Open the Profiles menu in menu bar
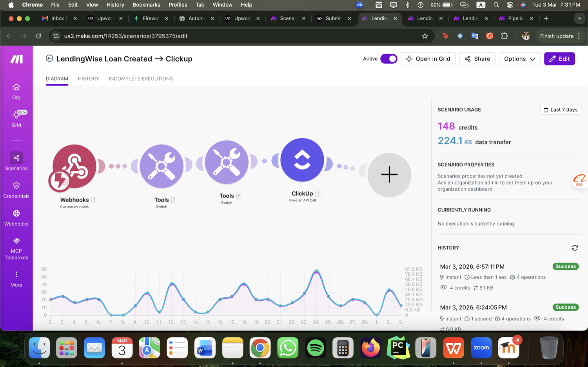Viewport: 588px width, 367px height. point(178,5)
